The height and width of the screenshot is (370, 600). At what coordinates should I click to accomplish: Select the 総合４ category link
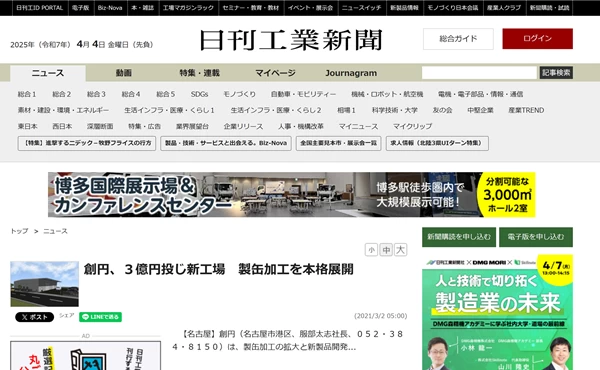[x=131, y=94]
